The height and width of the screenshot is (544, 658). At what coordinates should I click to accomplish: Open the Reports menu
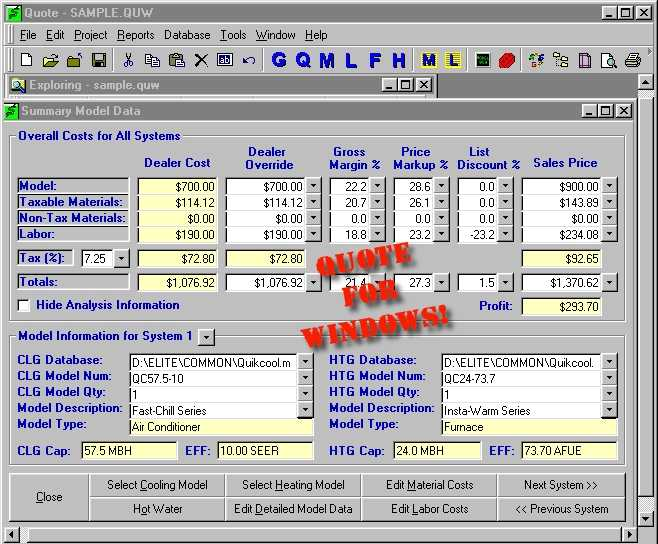point(135,35)
